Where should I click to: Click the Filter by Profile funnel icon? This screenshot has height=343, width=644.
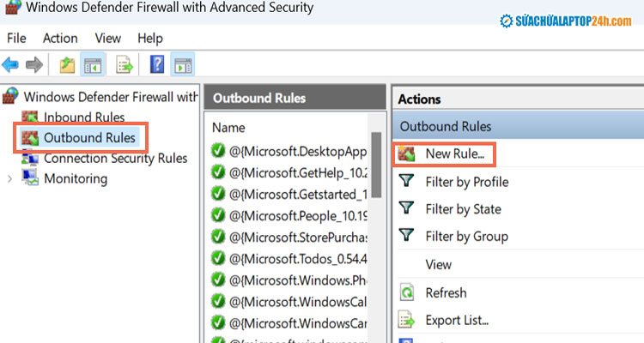pyautogui.click(x=407, y=180)
